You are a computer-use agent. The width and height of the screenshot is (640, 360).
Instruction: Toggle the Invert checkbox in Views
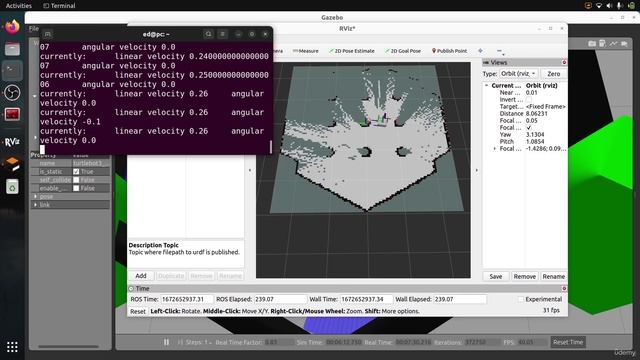tap(529, 100)
